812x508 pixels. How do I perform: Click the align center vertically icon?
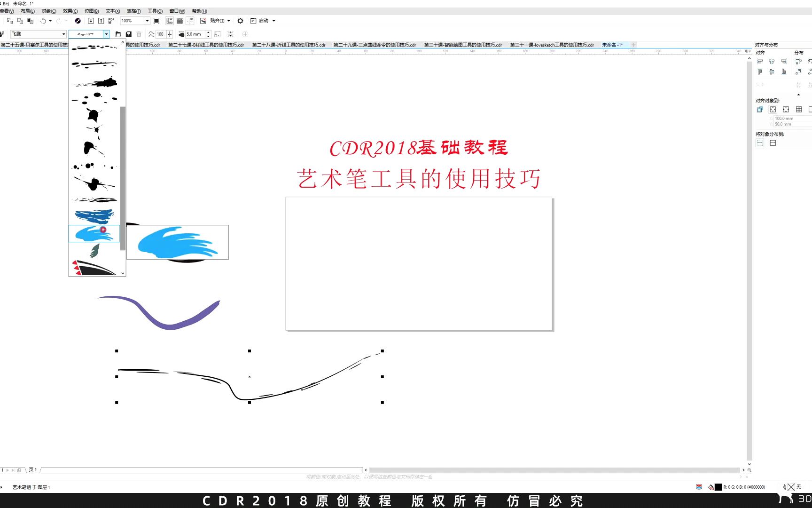[772, 71]
